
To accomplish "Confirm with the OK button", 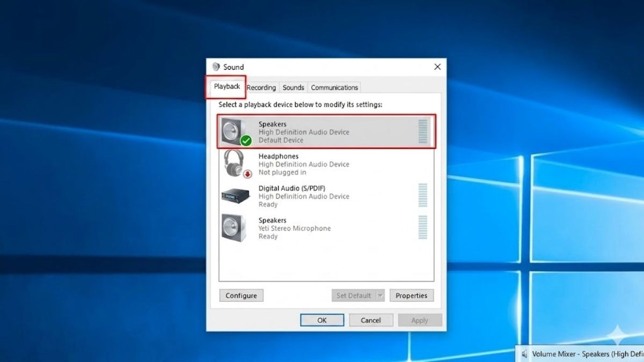I will 322,320.
